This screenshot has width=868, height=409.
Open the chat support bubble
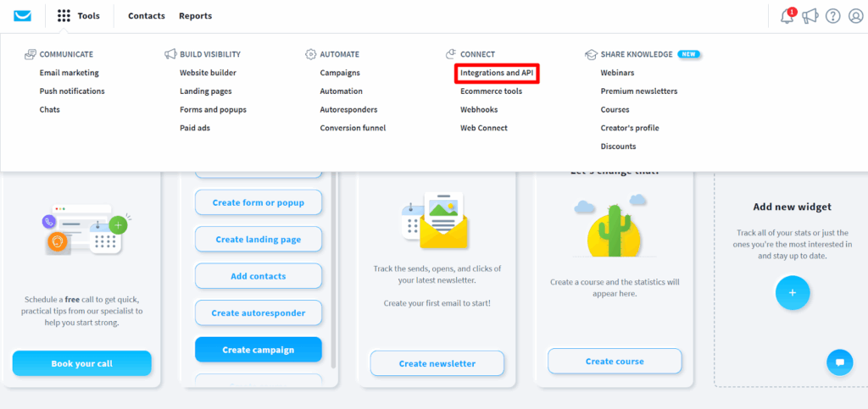[840, 362]
